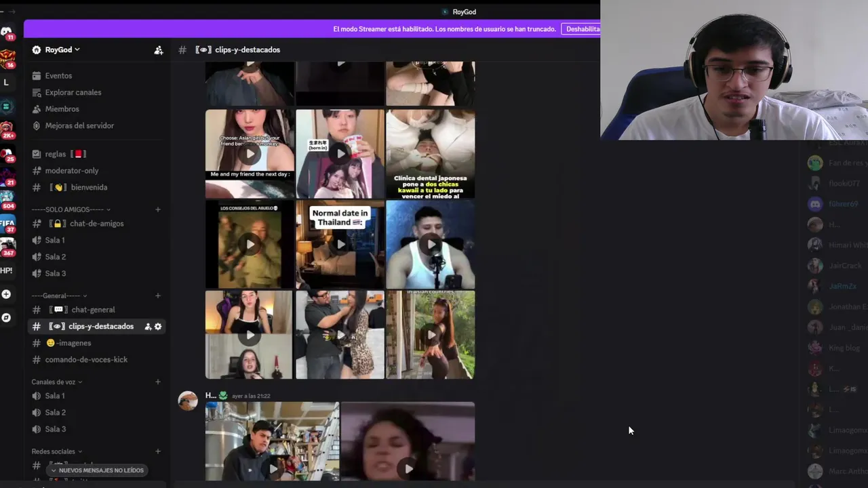The width and height of the screenshot is (868, 488).
Task: Select member flooki077 in member list
Action: (x=834, y=184)
